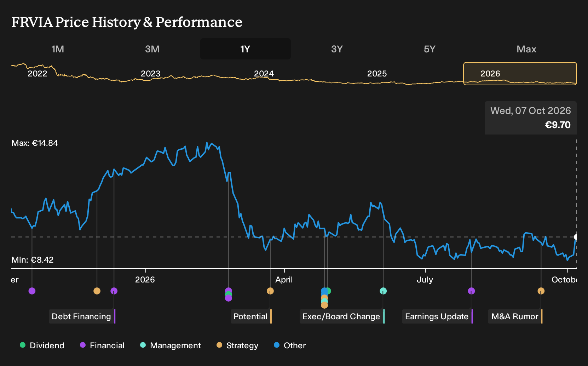Image resolution: width=588 pixels, height=366 pixels.
Task: Open the Potential event label
Action: click(x=251, y=316)
